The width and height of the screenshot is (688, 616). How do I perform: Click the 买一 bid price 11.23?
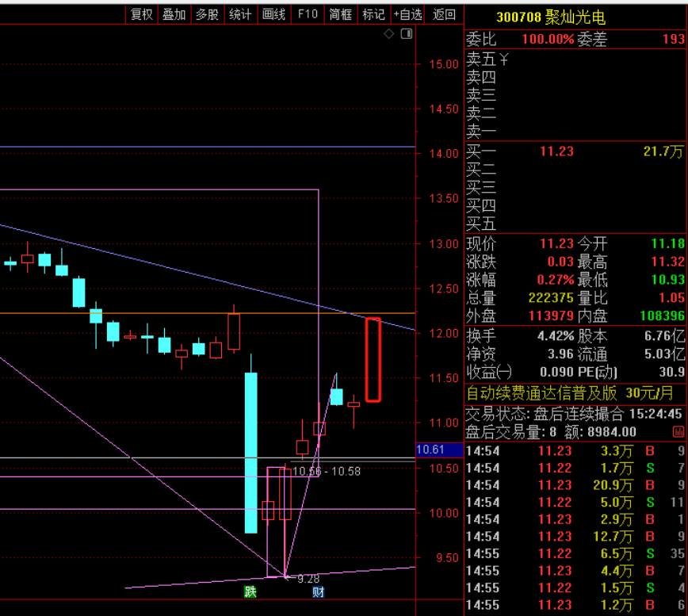click(556, 151)
